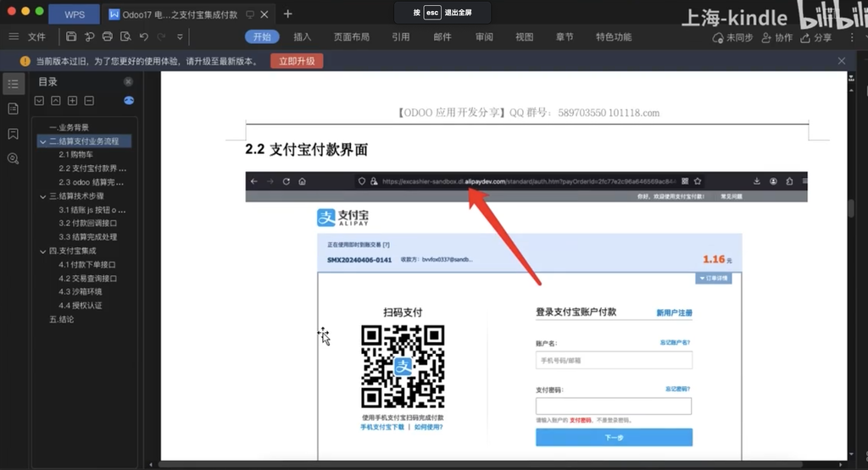Select the Odoo17 document tab

point(180,14)
